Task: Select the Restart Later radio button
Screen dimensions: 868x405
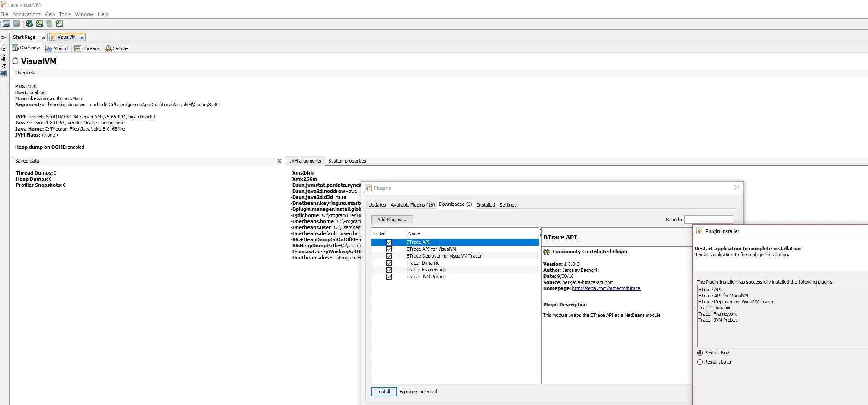Action: pyautogui.click(x=700, y=362)
